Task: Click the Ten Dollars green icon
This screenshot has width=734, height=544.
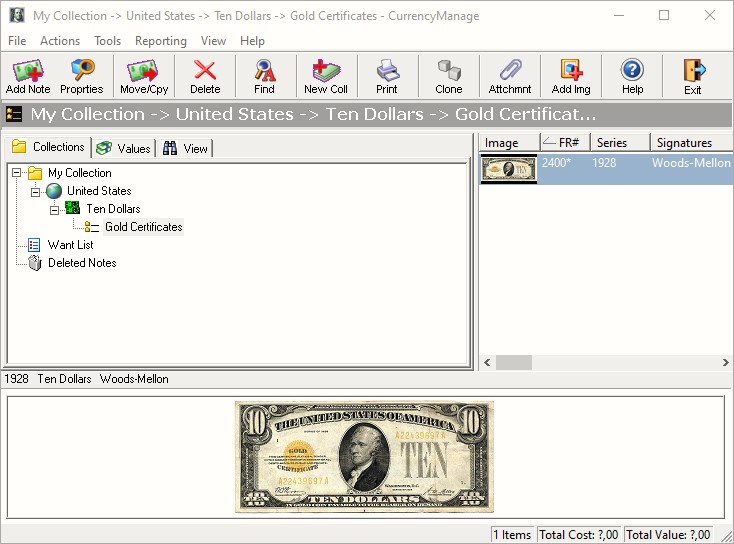Action: coord(72,208)
